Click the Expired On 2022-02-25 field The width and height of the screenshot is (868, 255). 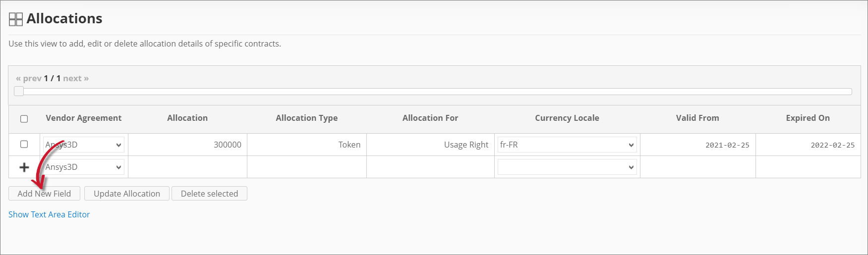(x=808, y=145)
